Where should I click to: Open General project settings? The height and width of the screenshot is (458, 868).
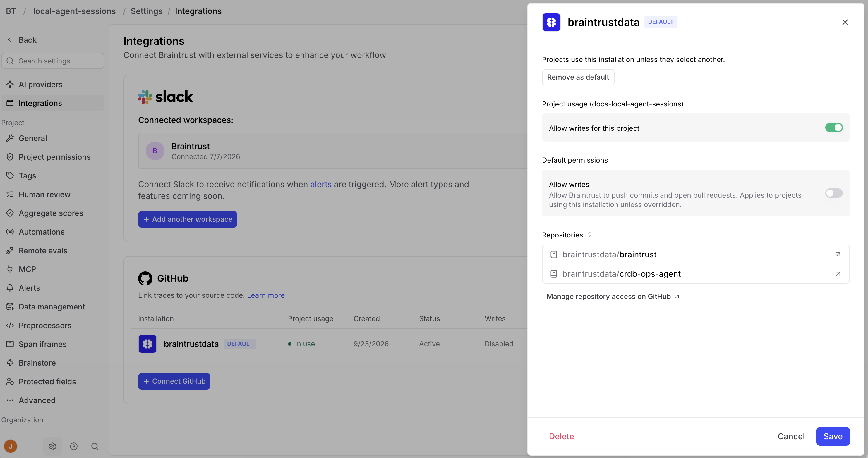(x=53, y=138)
